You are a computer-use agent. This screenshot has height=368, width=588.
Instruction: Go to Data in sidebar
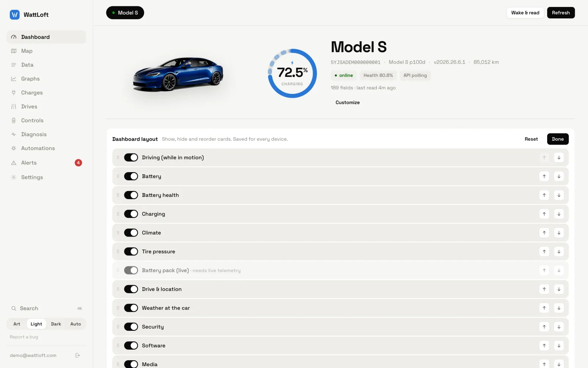[x=46, y=65]
